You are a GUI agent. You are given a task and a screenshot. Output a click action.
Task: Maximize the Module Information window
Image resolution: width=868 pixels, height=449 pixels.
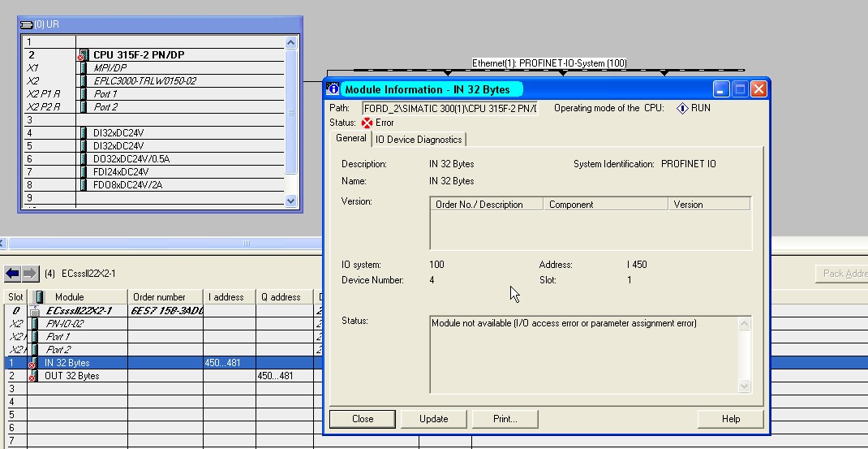[x=740, y=89]
